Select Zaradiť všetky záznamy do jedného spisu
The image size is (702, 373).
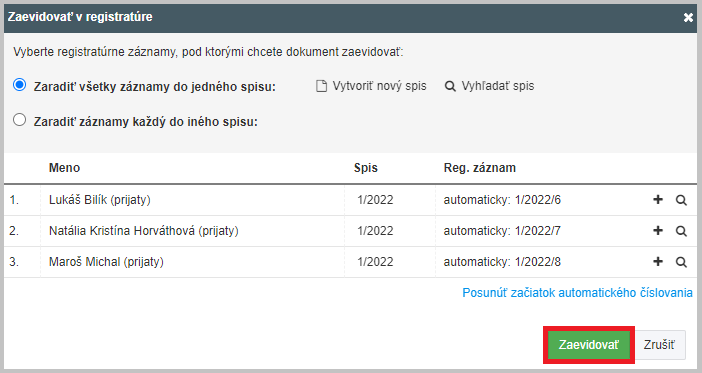[x=19, y=85]
